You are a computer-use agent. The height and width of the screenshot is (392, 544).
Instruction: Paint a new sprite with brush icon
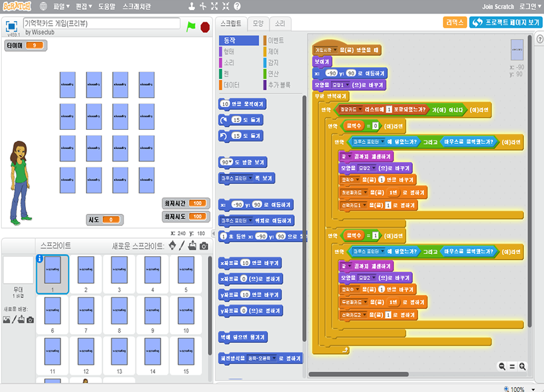[182, 246]
